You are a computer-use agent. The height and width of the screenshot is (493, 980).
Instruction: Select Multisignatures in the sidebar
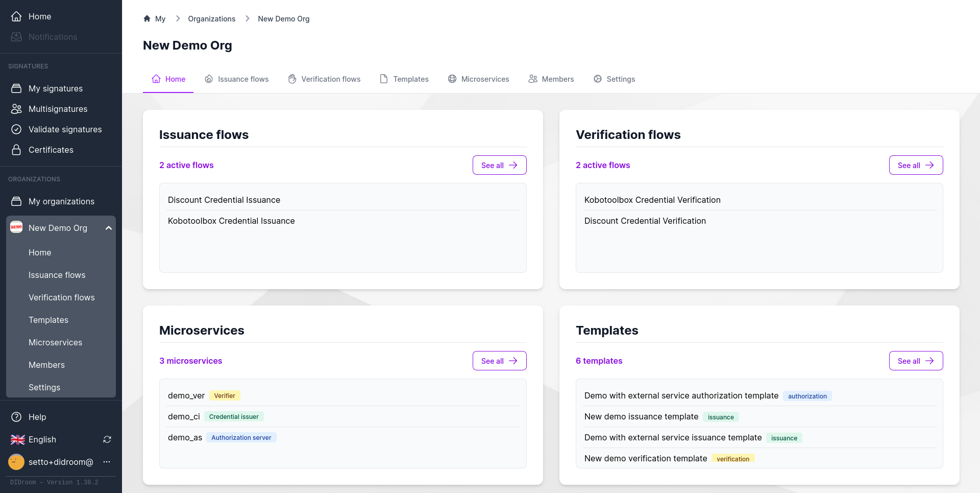pyautogui.click(x=58, y=109)
